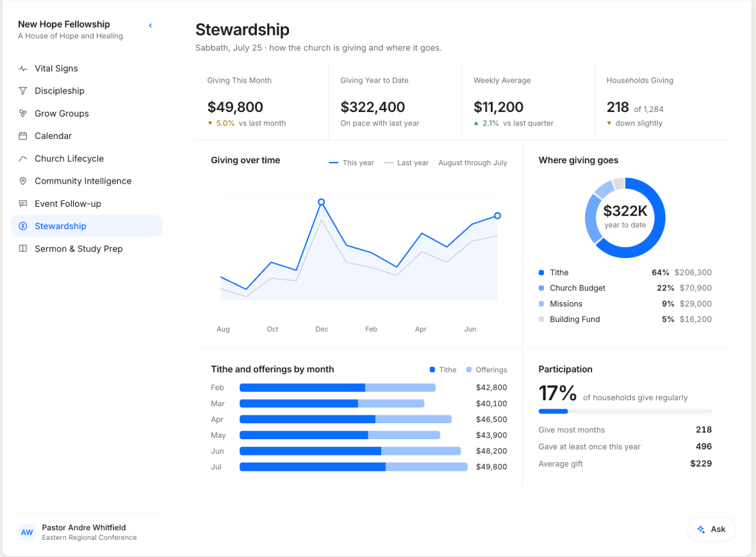This screenshot has height=557, width=756.
Task: Go to Event Follow-up
Action: point(86,204)
